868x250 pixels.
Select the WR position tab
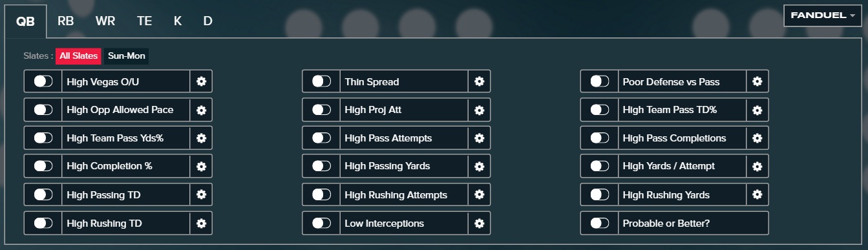(105, 21)
